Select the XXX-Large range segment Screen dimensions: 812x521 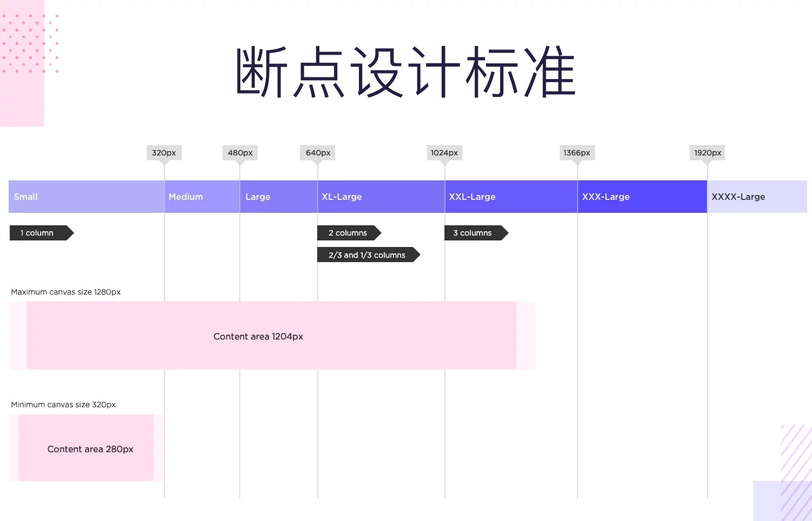click(643, 197)
